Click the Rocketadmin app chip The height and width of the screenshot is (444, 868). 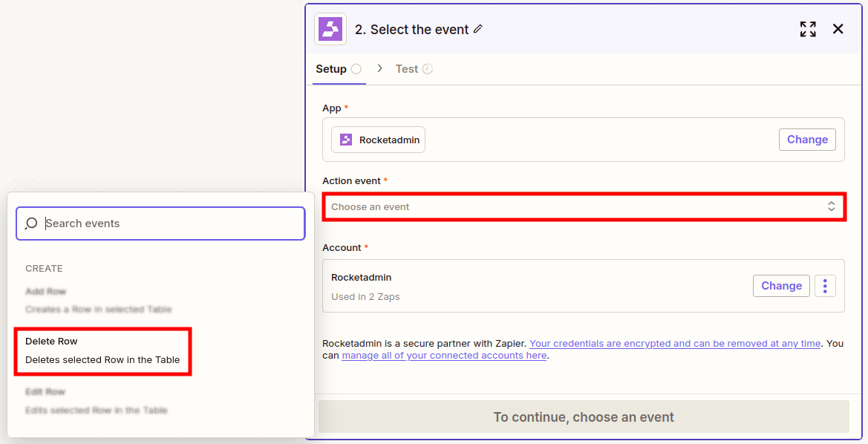pyautogui.click(x=378, y=140)
